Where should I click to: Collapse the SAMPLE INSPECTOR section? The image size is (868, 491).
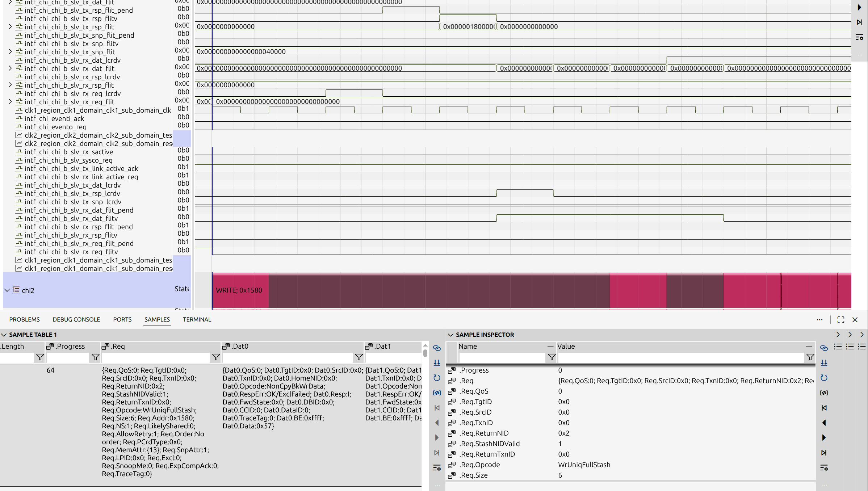tap(451, 335)
